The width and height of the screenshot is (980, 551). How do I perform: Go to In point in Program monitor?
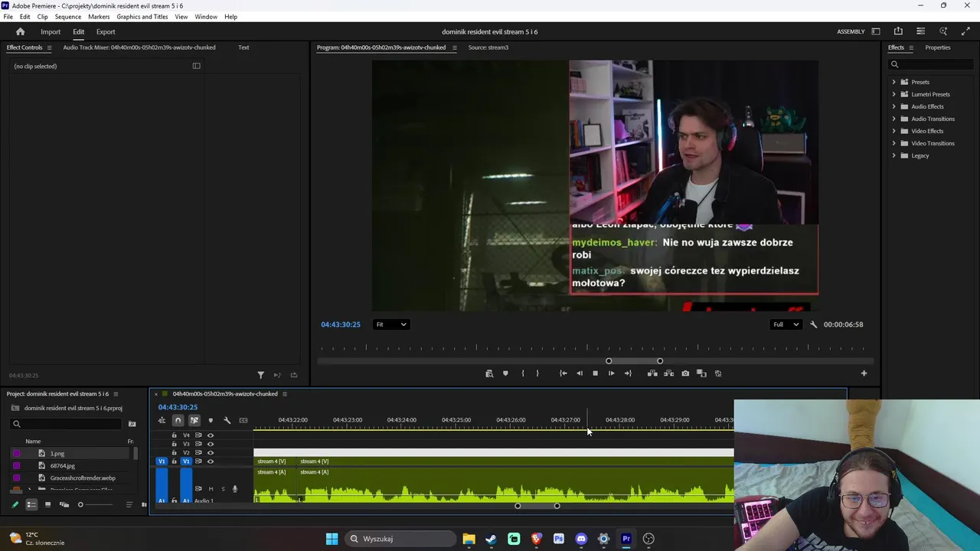(563, 373)
